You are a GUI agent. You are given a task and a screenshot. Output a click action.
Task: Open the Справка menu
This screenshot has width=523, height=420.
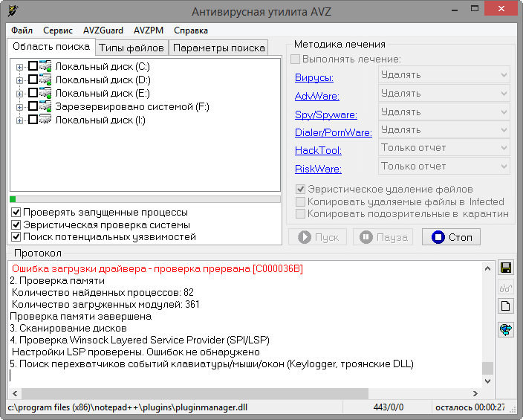[x=191, y=30]
